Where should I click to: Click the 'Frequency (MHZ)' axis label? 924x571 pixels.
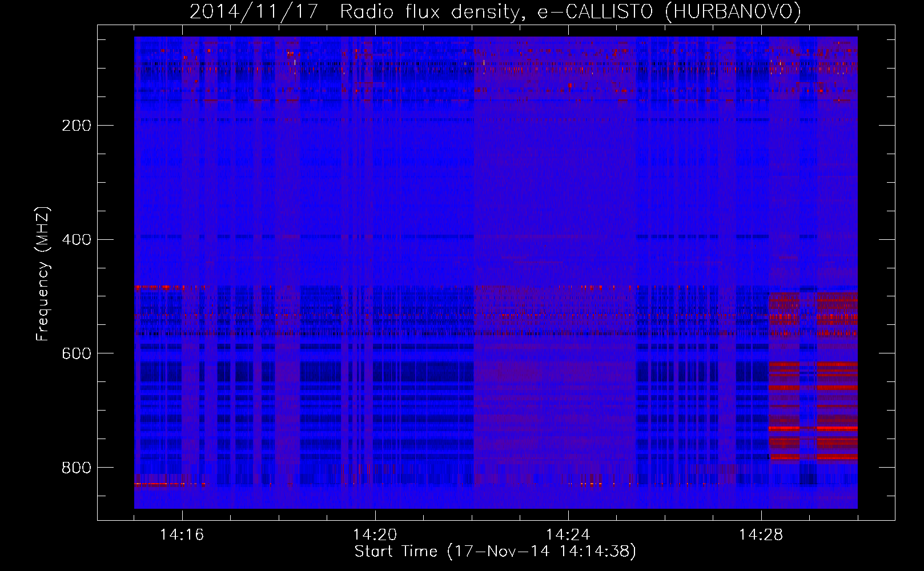pos(43,274)
